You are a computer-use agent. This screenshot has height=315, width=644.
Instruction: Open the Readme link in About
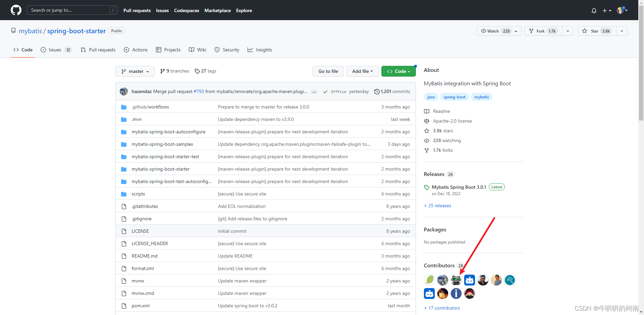437,111
